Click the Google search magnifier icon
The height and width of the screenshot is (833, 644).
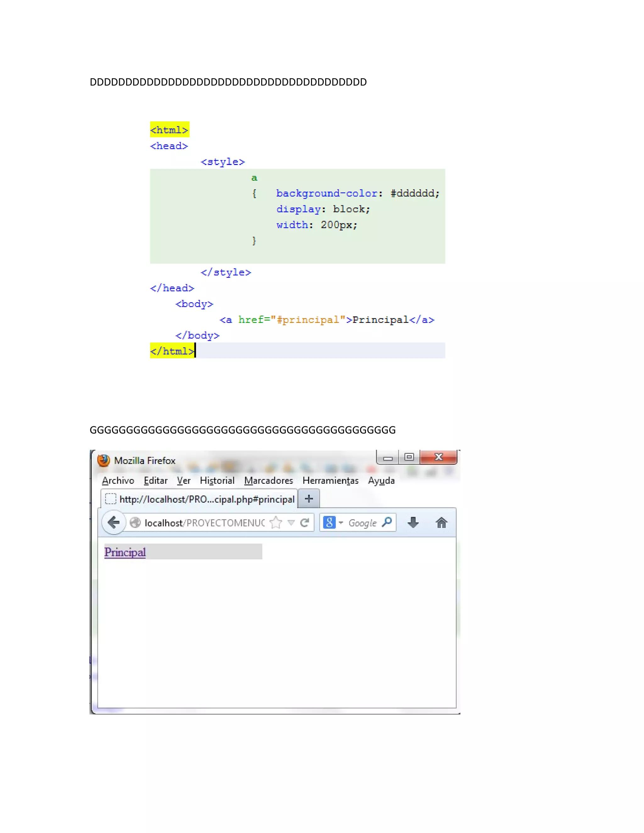pos(387,522)
